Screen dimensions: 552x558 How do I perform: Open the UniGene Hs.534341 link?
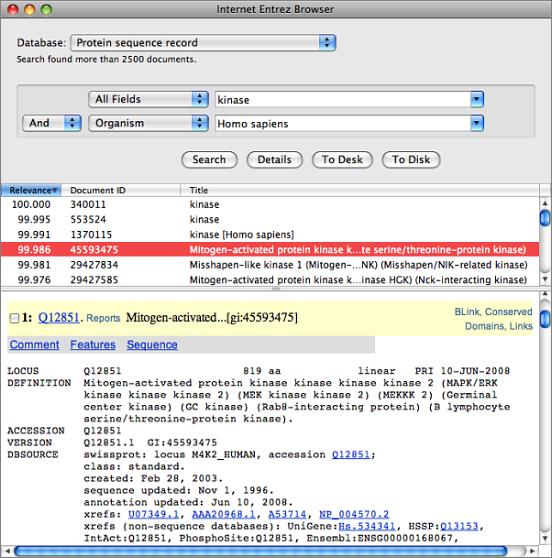tap(366, 526)
